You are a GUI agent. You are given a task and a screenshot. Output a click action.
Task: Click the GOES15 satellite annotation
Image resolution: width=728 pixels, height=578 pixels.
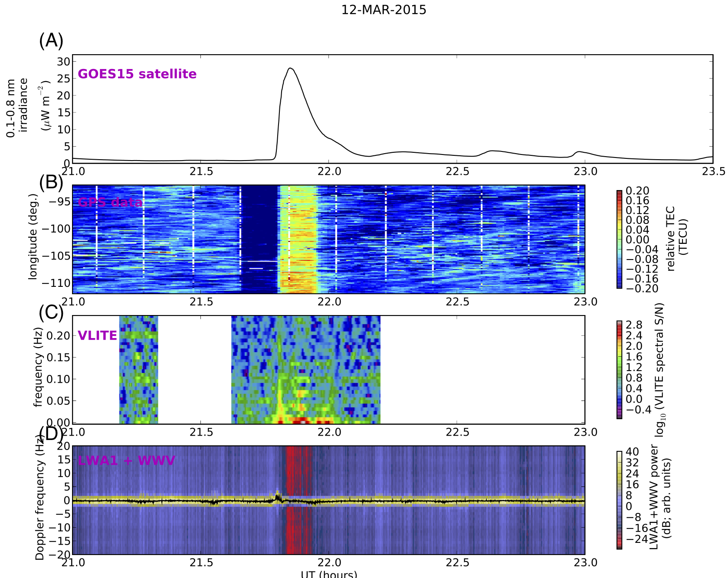point(137,74)
